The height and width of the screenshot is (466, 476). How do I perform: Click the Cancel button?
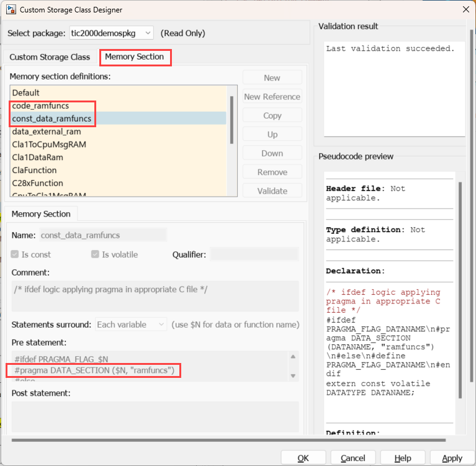click(x=353, y=458)
